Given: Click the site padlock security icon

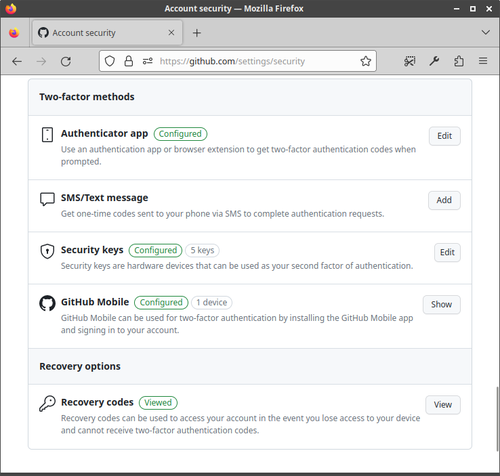Looking at the screenshot, I should point(129,61).
